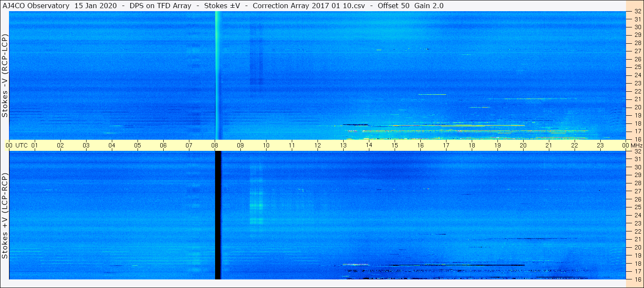Select the 04 hour marker on time axis

[x=112, y=145]
